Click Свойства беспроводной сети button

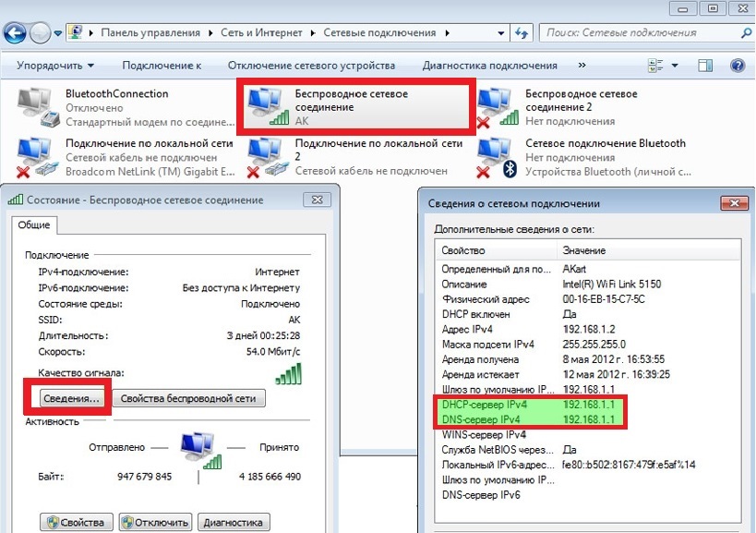click(188, 398)
